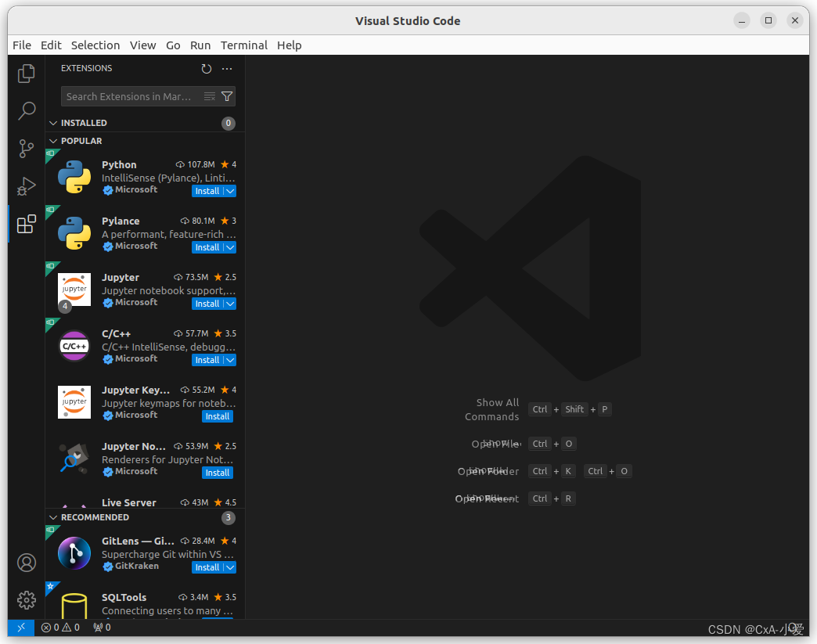Collapse the INSTALLED section
Viewport: 817px width, 644px height.
[x=53, y=123]
